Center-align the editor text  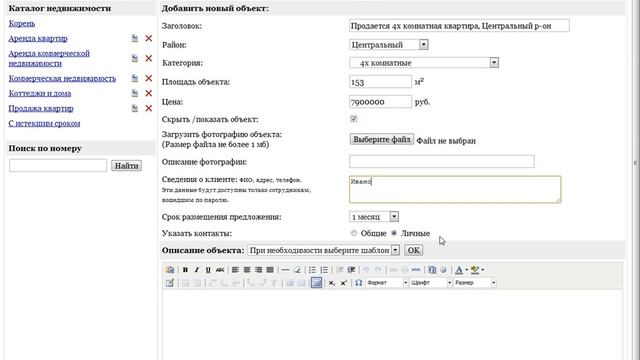247,270
